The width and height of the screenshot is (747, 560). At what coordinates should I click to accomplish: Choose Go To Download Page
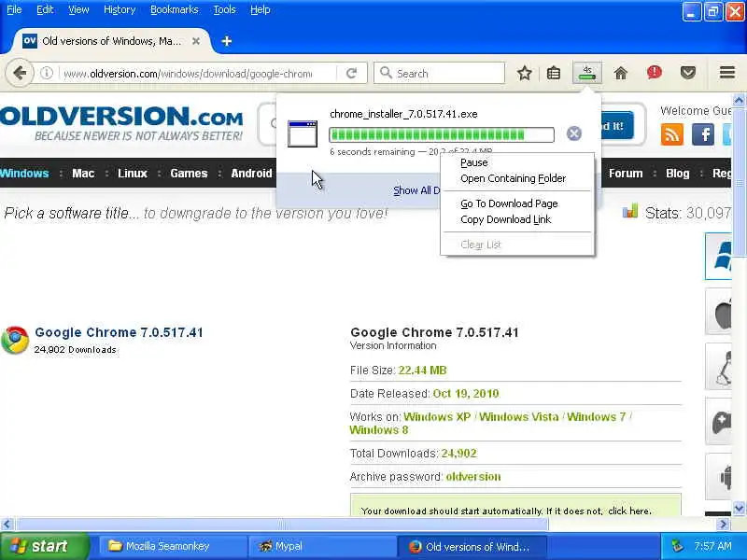[517, 203]
